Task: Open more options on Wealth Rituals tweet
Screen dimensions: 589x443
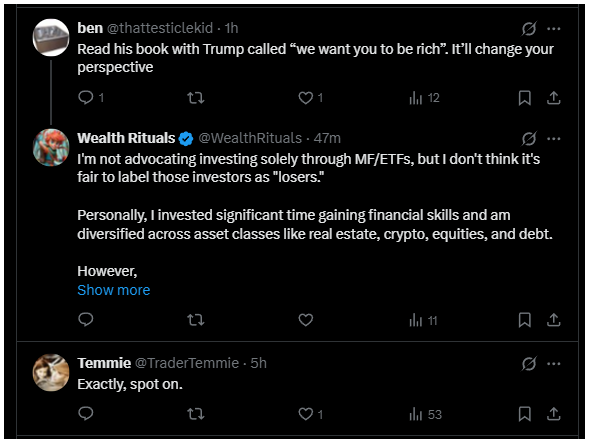Action: click(554, 139)
